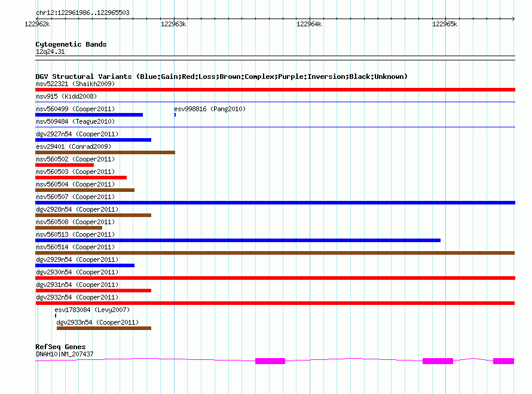Select the nsv560502 (Cooper2011) red bar
This screenshot has width=532, height=394.
(65, 165)
